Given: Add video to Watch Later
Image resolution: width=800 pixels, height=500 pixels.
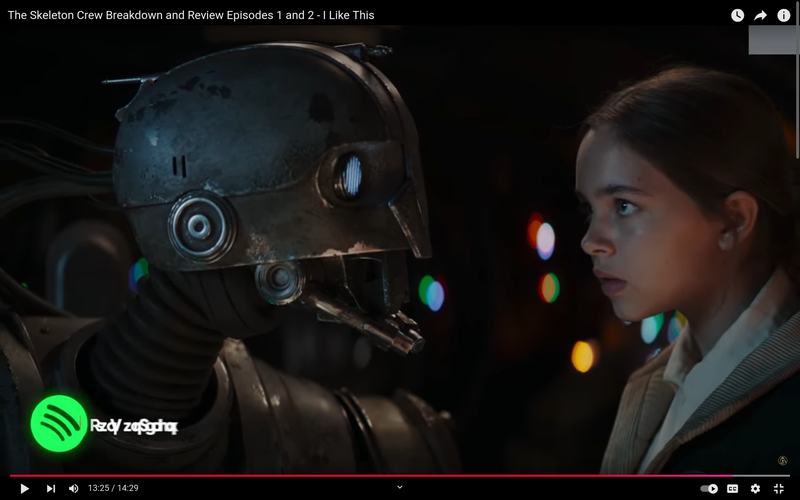Looking at the screenshot, I should click(737, 15).
